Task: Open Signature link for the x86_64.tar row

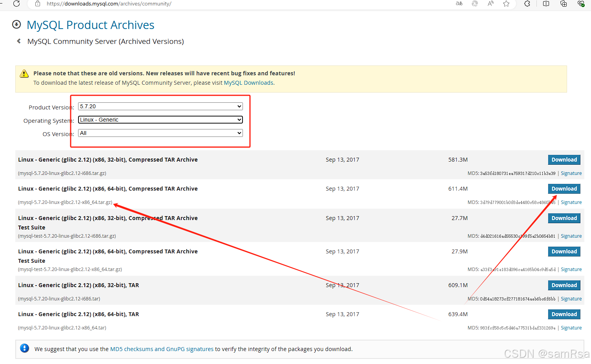Action: [571, 328]
